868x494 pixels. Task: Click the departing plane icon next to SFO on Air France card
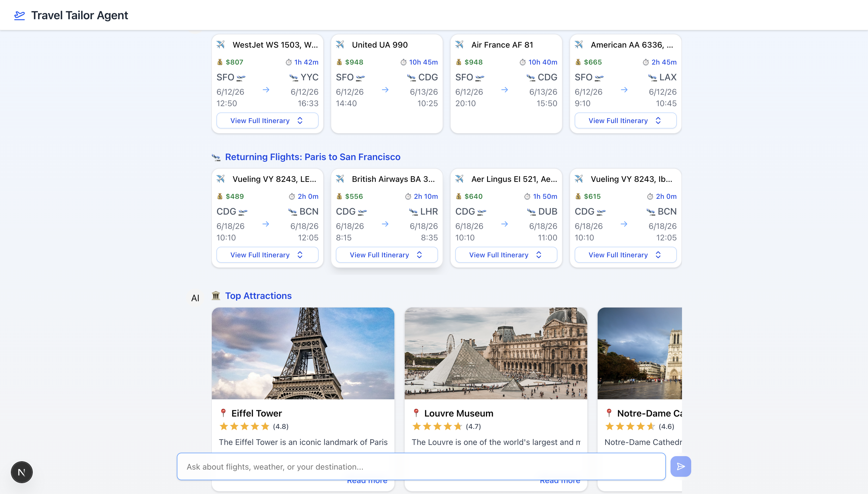pyautogui.click(x=479, y=77)
